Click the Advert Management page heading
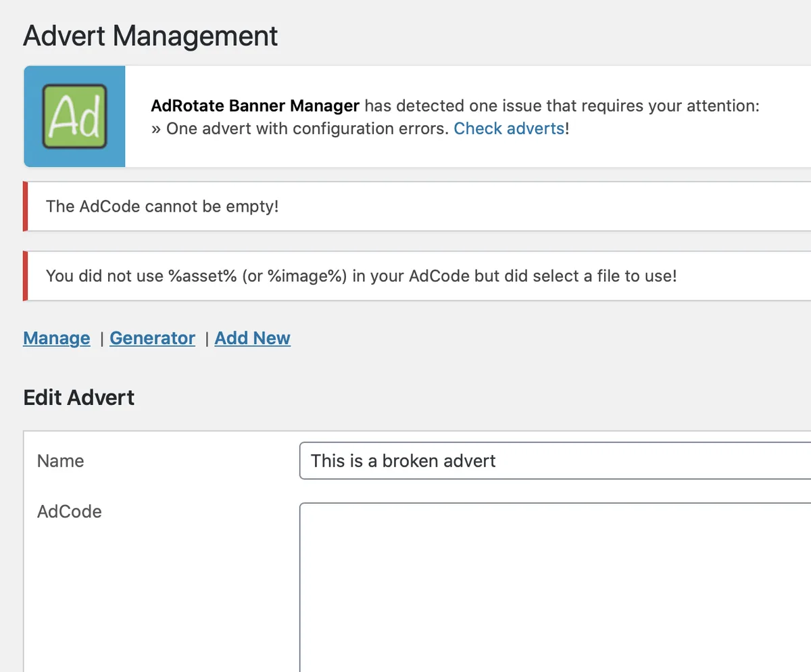This screenshot has width=811, height=672. pyautogui.click(x=151, y=36)
